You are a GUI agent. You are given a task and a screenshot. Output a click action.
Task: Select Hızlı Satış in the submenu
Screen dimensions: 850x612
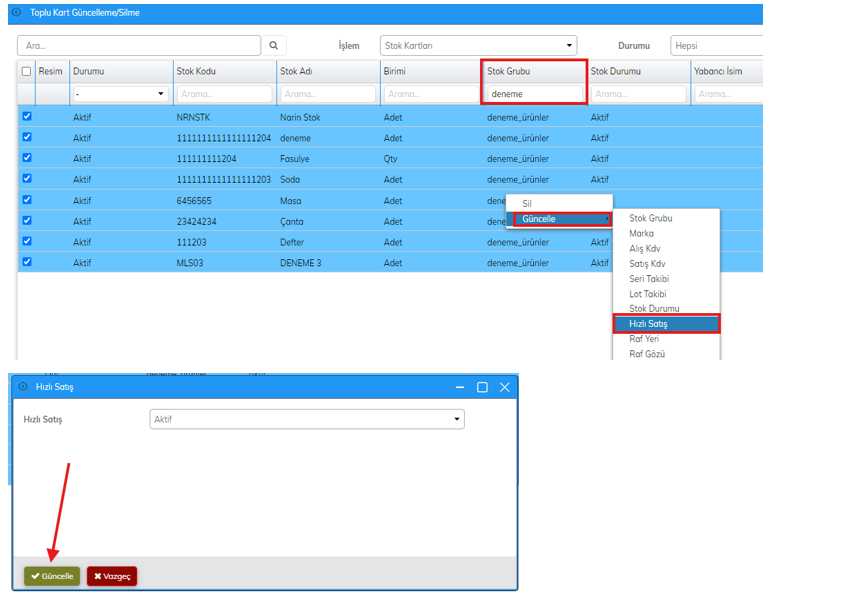(x=665, y=324)
